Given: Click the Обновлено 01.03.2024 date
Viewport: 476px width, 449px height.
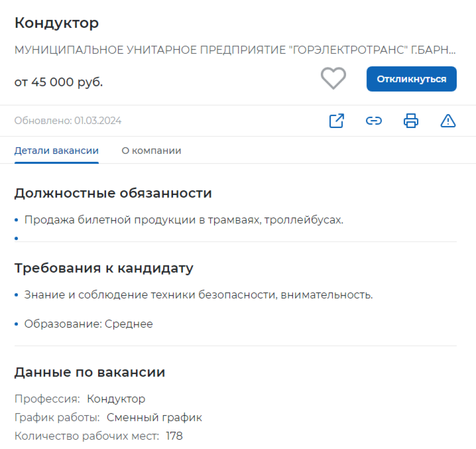Looking at the screenshot, I should click(67, 121).
